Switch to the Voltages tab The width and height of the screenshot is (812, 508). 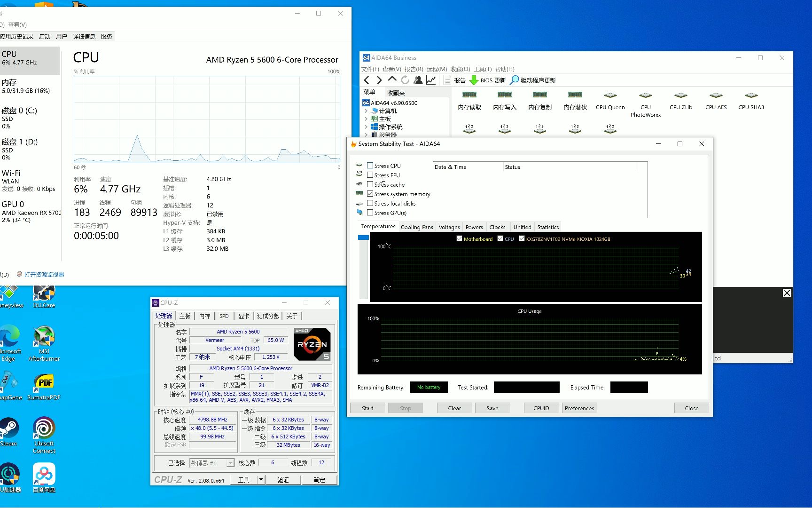point(449,227)
